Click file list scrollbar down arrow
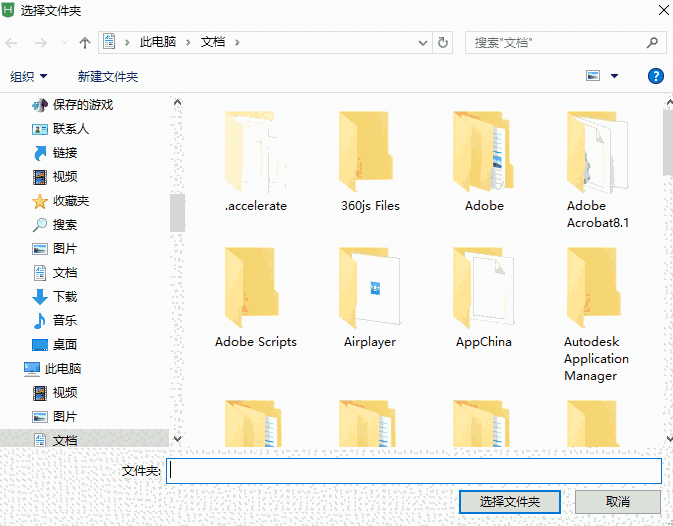 coord(669,439)
